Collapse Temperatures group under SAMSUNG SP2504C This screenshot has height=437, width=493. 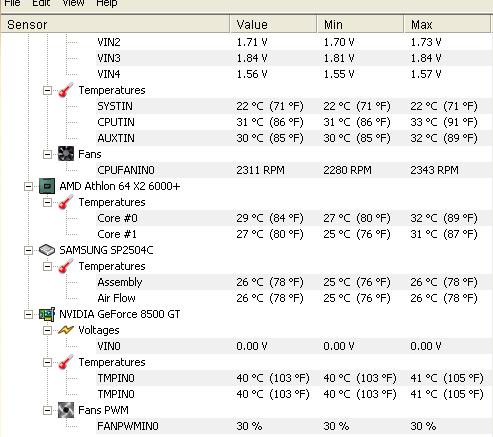[x=48, y=266]
